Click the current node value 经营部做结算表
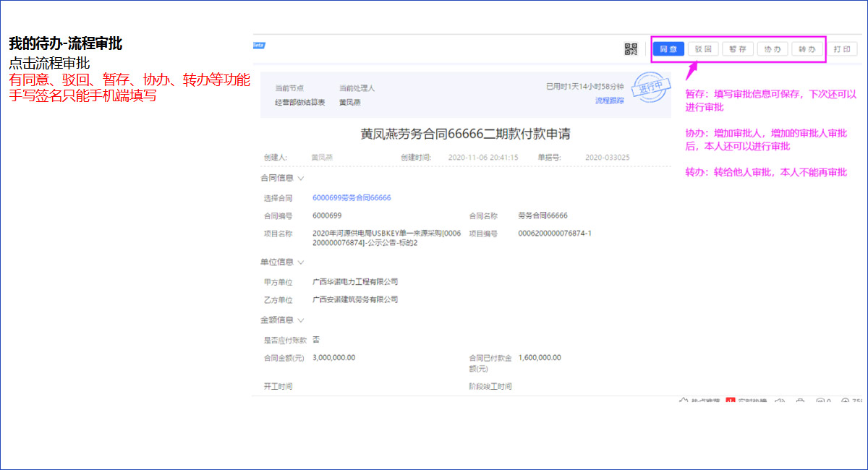This screenshot has height=470, width=868. tap(300, 103)
